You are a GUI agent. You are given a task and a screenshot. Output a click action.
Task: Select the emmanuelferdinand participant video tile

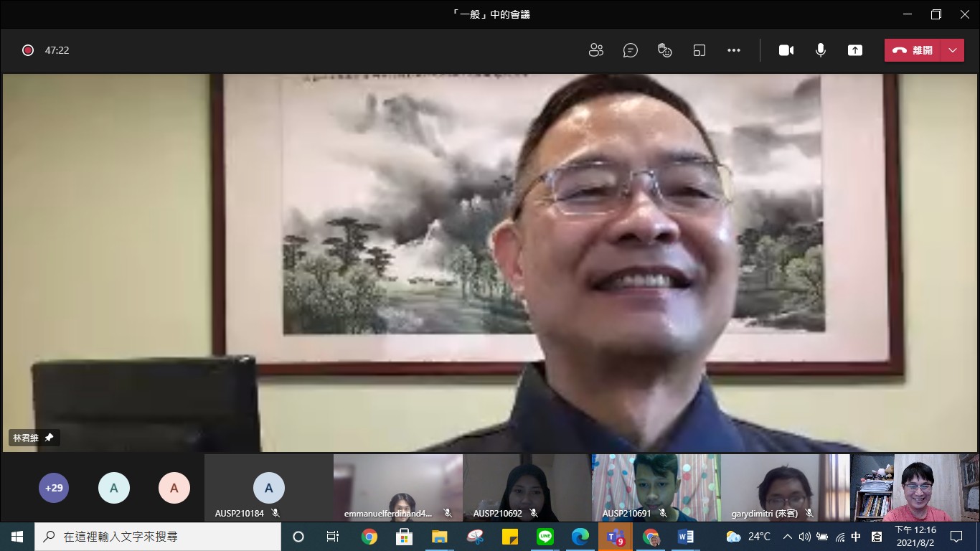coord(397,488)
